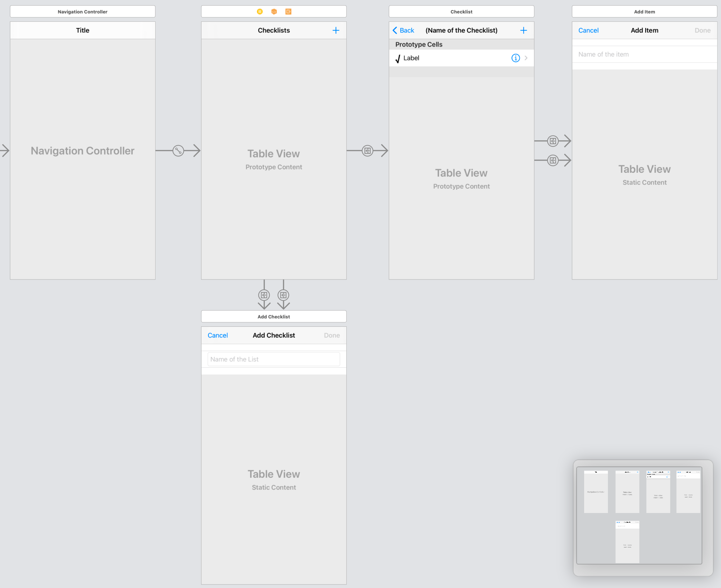Select right segue icon above Add Checklist

pos(283,295)
